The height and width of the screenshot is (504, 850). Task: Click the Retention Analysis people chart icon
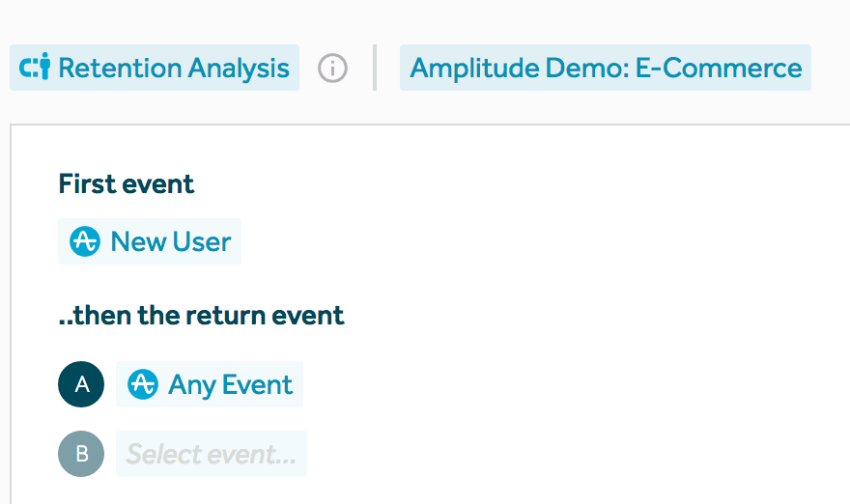[x=35, y=68]
